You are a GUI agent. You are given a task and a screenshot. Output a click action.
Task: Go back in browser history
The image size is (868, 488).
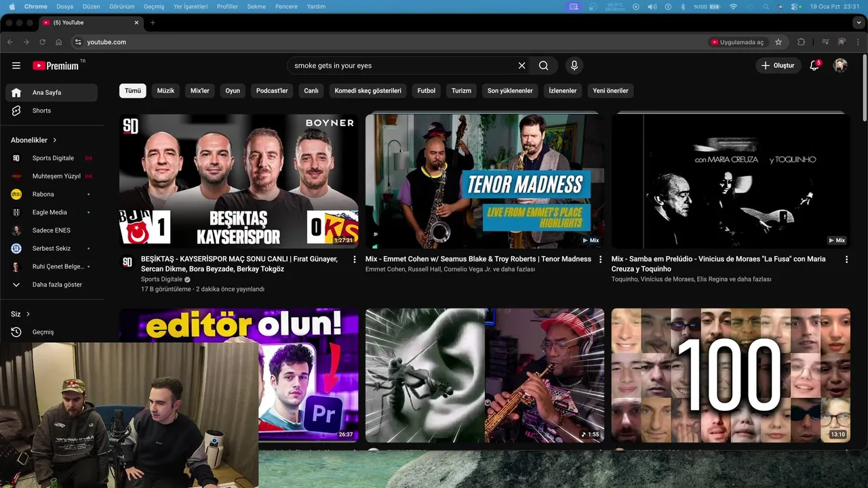pos(9,42)
